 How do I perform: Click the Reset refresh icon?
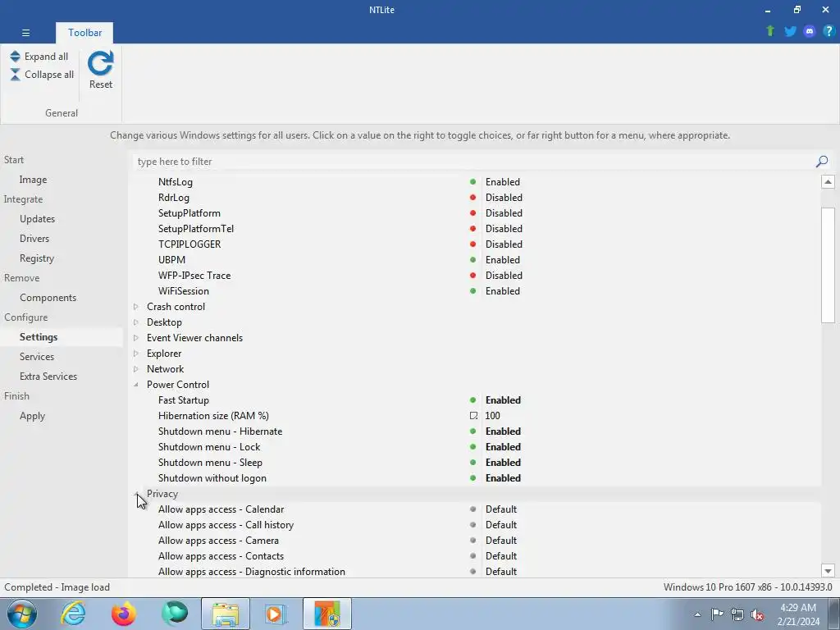101,63
